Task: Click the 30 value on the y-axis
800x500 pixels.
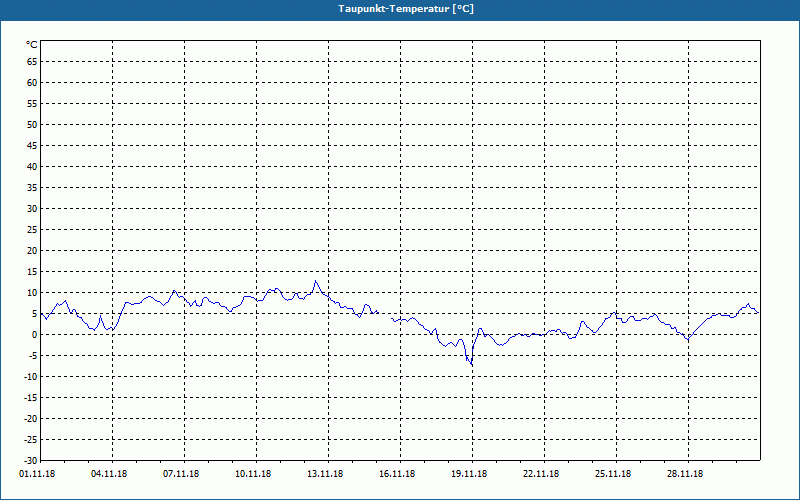Action: point(32,209)
